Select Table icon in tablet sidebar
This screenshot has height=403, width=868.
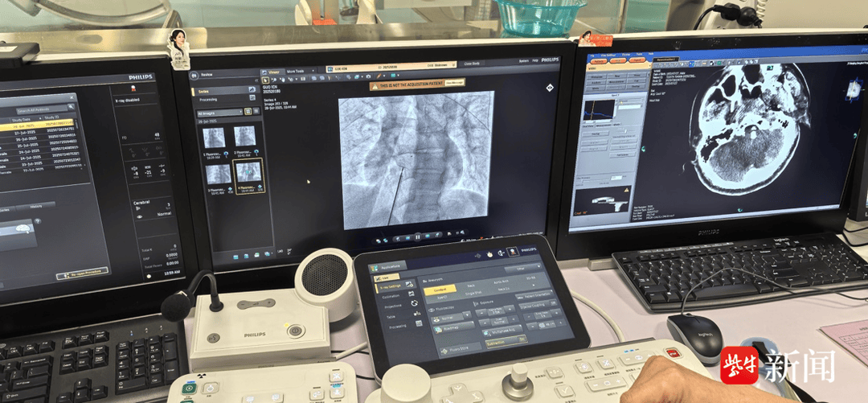coord(416,314)
